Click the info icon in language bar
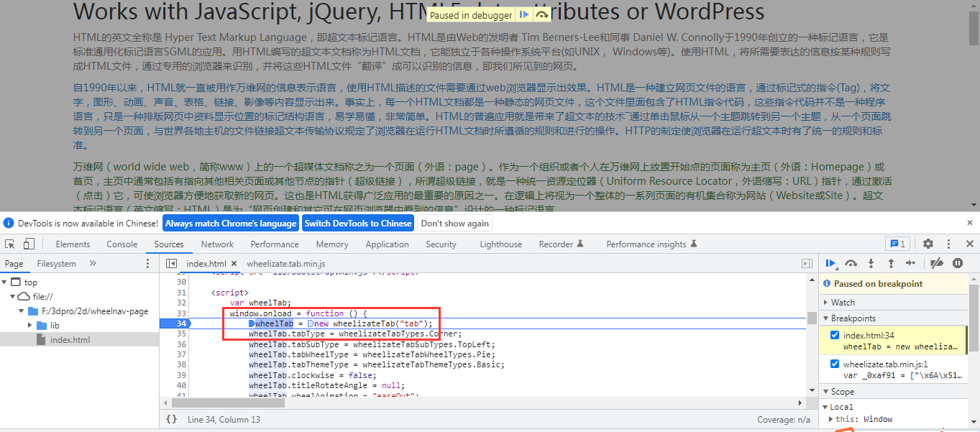 [x=9, y=223]
